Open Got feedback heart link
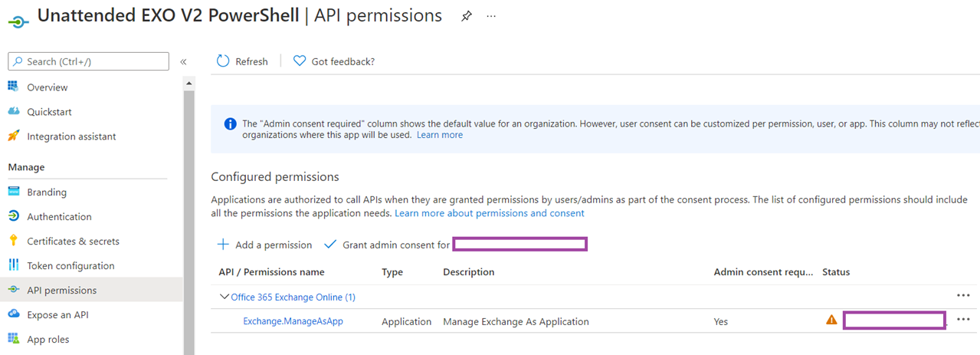 click(334, 61)
